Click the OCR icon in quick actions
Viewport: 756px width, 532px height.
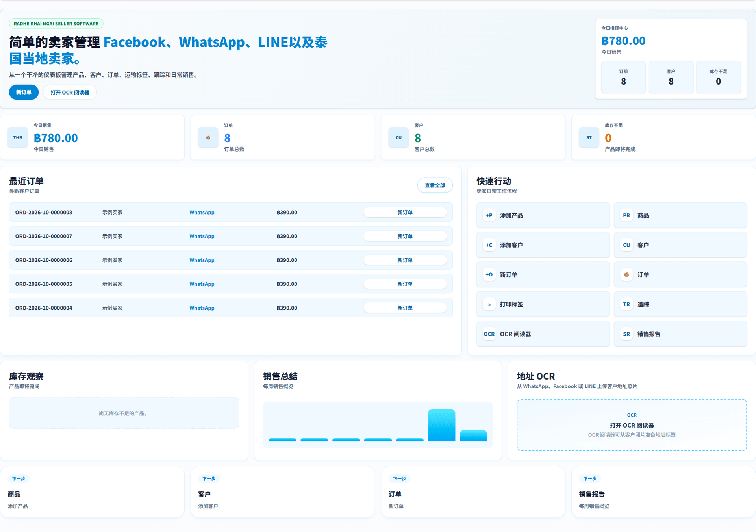point(489,334)
